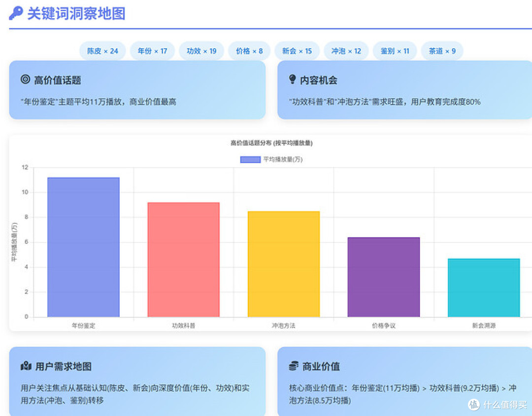Click the 内容机会 card heading
The height and width of the screenshot is (416, 532).
coord(319,80)
